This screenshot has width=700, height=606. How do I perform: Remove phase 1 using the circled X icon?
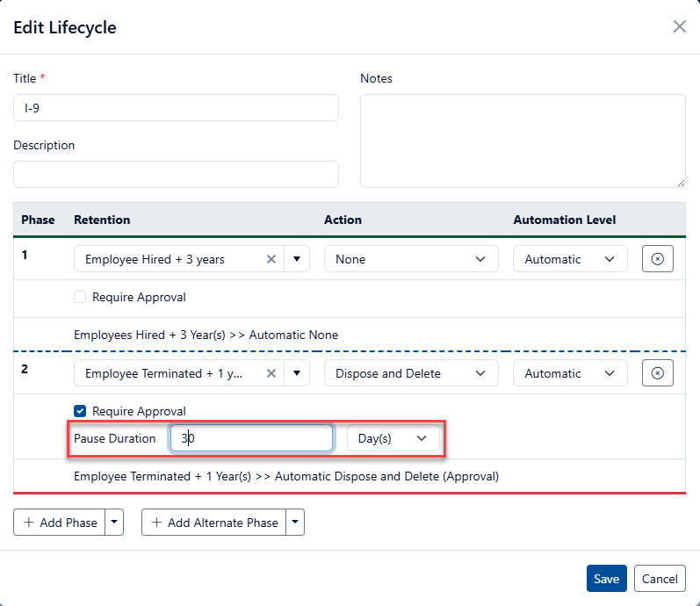coord(658,259)
